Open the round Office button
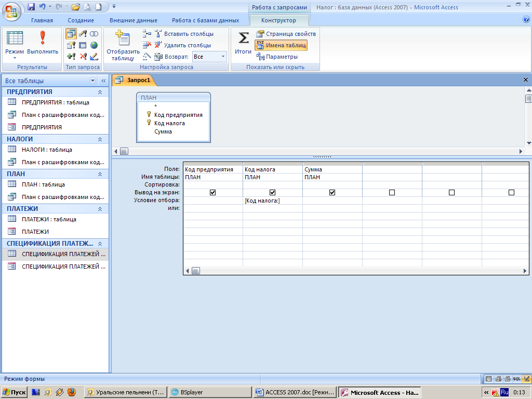Screen dimensions: 532x399 pyautogui.click(x=11, y=11)
